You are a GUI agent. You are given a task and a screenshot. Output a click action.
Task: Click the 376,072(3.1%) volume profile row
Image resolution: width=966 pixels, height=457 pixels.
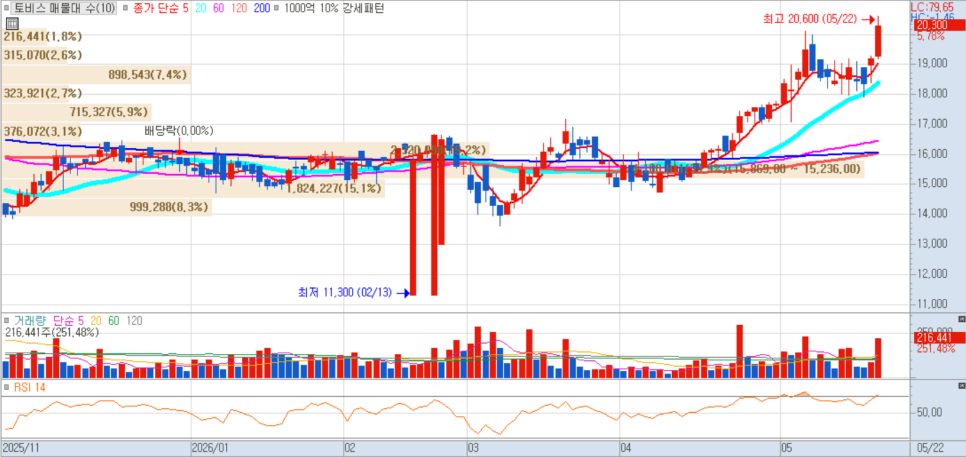43,131
